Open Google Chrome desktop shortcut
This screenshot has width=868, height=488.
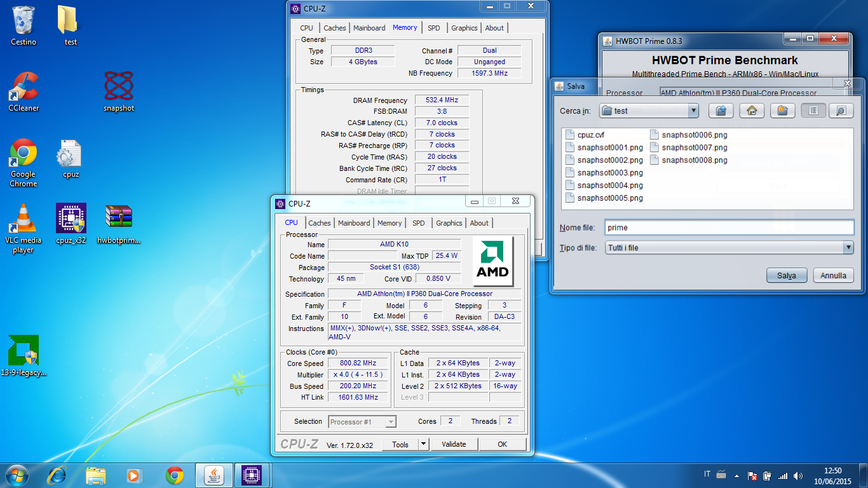(24, 162)
